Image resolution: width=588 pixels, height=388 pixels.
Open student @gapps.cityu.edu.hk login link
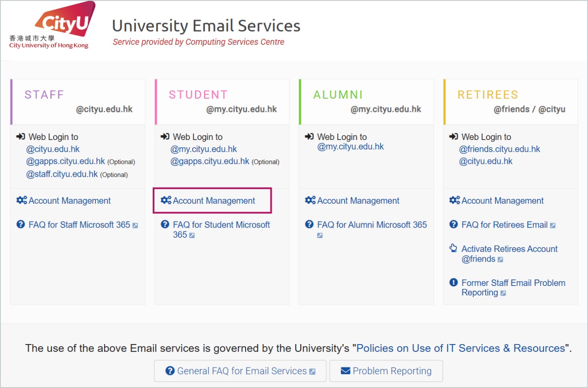pyautogui.click(x=210, y=161)
